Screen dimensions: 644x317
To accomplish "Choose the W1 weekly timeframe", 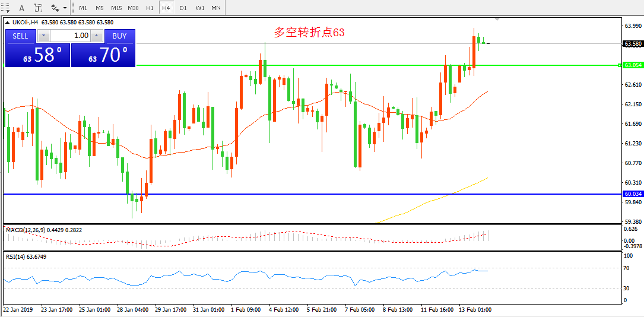I will click(x=199, y=8).
